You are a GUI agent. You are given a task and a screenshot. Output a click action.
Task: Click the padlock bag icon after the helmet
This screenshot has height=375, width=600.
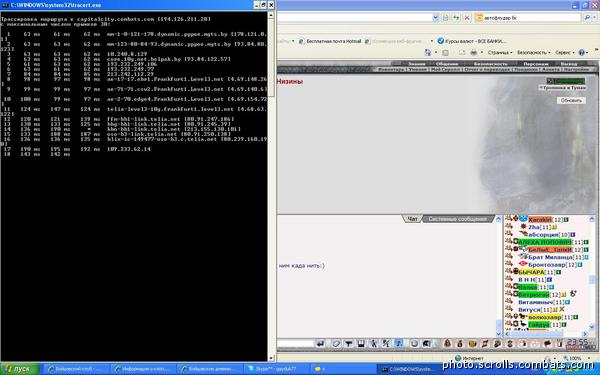point(447,344)
